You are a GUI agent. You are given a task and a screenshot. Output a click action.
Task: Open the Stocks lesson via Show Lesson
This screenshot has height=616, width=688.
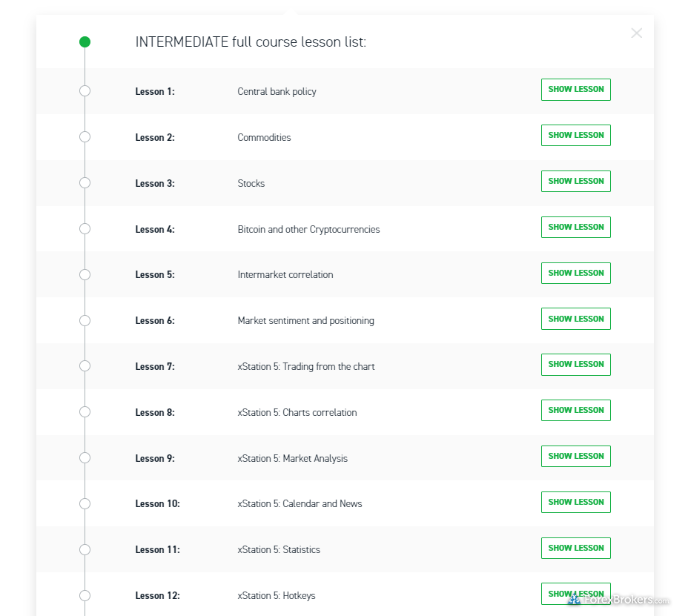click(575, 182)
